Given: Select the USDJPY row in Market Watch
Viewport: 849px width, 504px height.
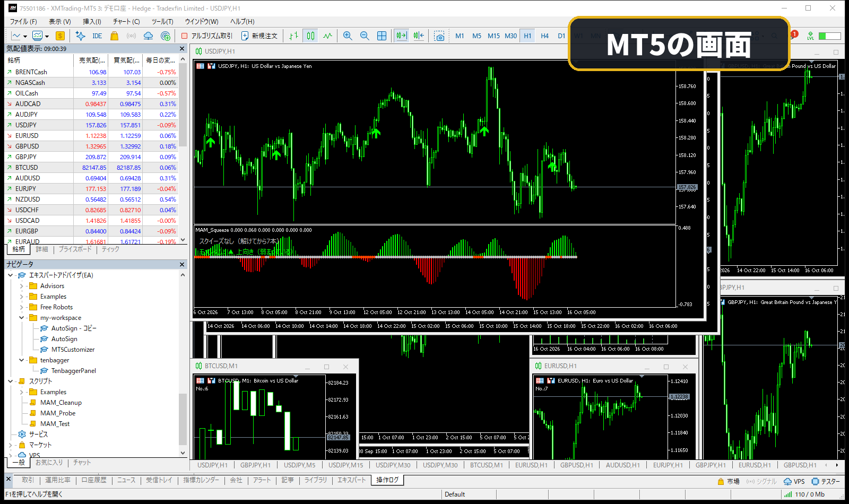Looking at the screenshot, I should tap(91, 125).
